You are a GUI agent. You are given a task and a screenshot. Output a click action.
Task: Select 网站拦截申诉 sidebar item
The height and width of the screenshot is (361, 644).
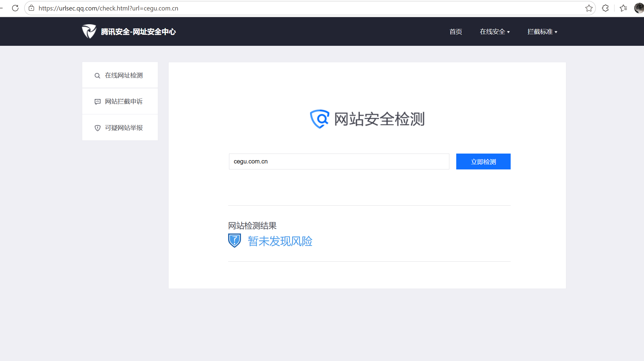123,101
